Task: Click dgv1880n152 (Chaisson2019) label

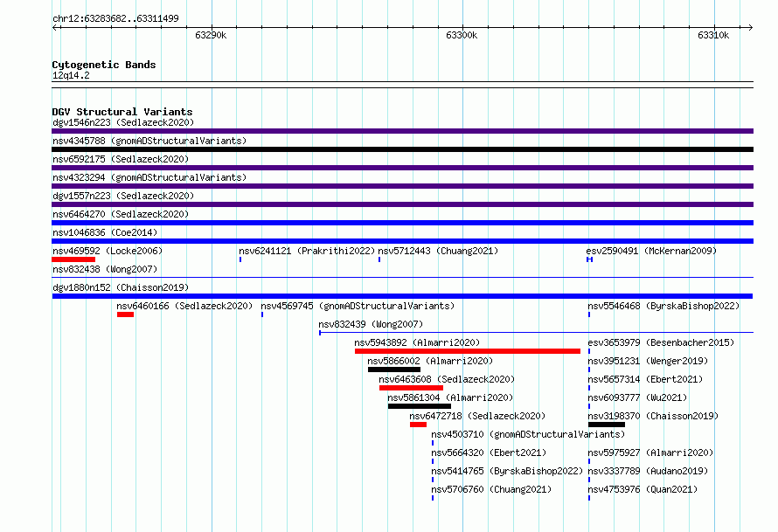Action: (121, 287)
